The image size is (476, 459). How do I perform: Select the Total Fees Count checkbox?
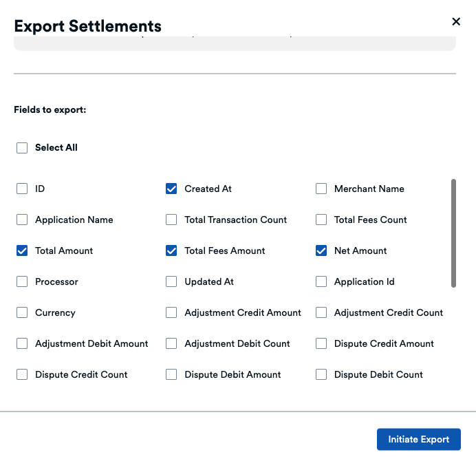click(321, 220)
